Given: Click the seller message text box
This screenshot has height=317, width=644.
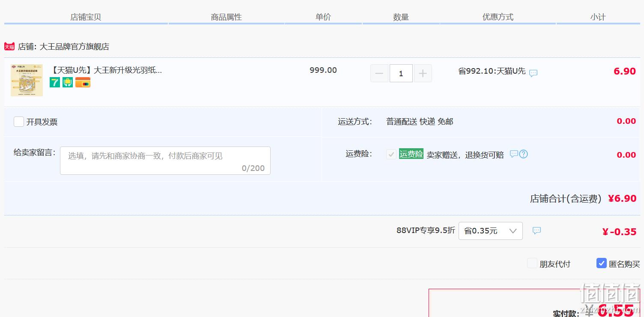Looking at the screenshot, I should coord(165,161).
